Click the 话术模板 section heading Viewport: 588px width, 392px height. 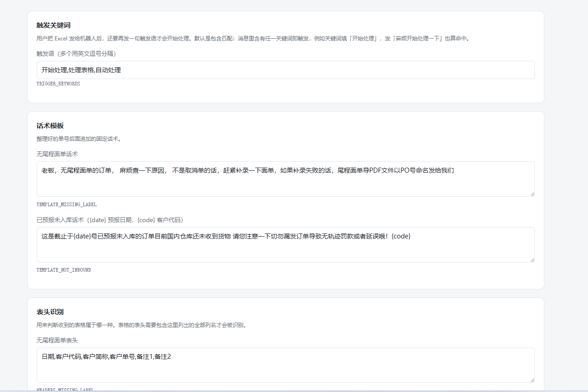click(x=50, y=126)
